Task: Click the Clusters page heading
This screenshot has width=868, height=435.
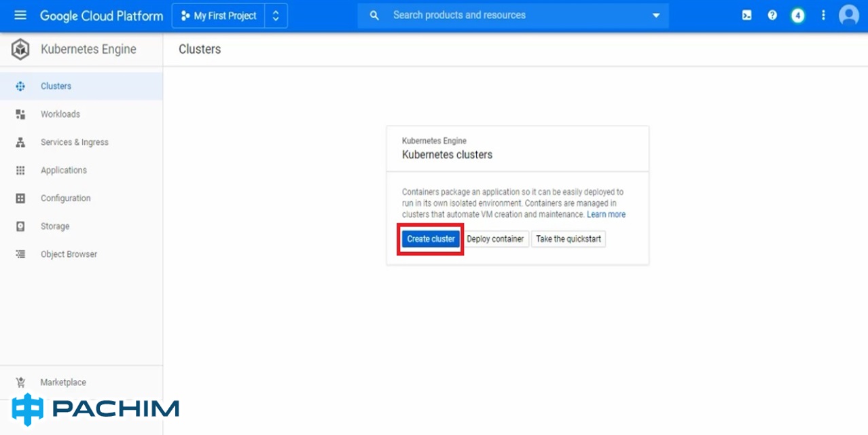Action: point(200,49)
